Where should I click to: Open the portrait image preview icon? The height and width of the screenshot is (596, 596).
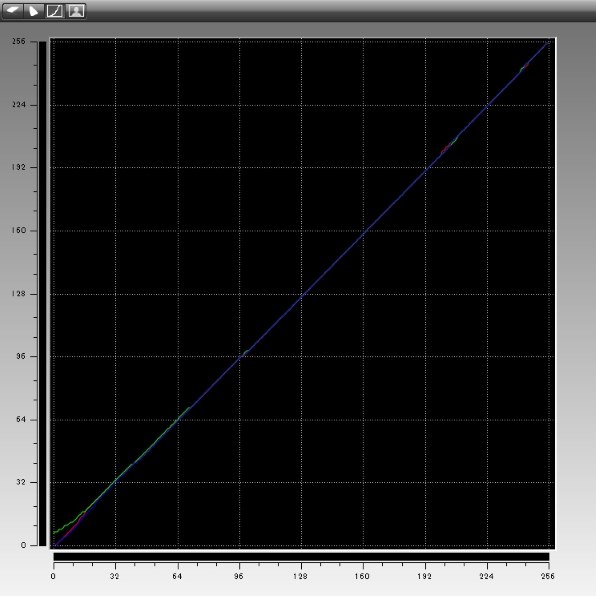(x=76, y=11)
